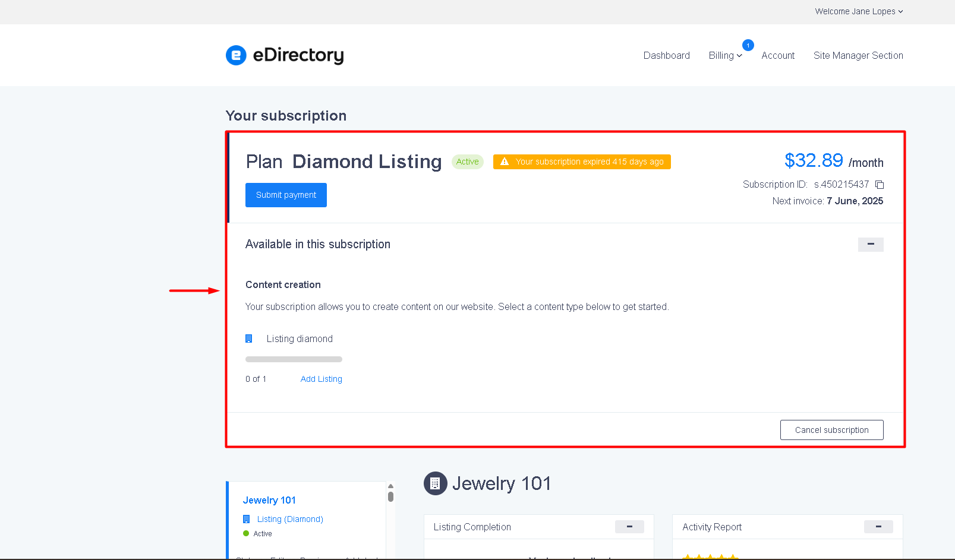Click the Submit payment button

tap(286, 195)
